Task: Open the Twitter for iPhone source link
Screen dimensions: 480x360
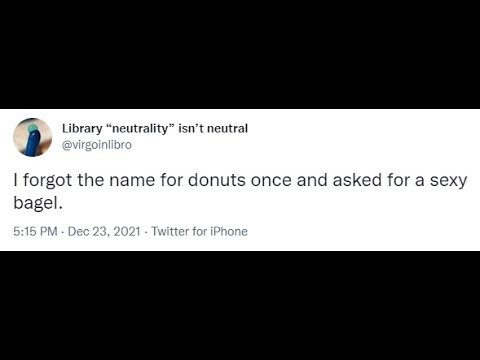Action: [199, 231]
